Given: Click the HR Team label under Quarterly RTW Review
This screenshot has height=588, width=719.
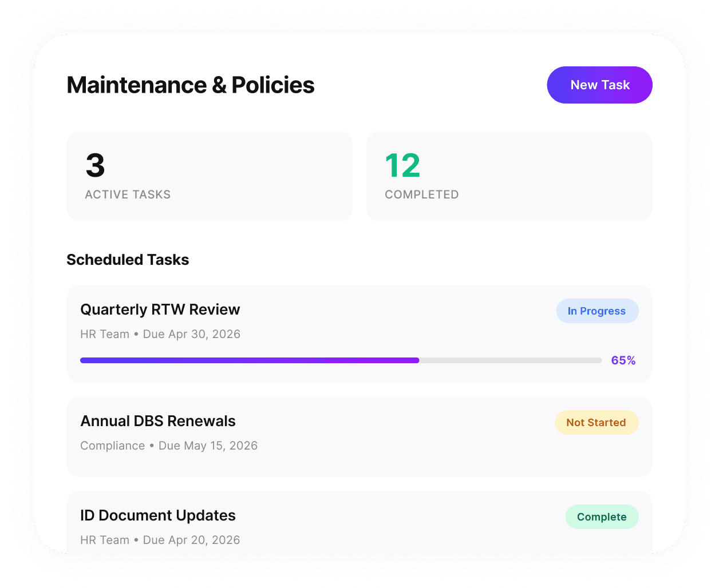Looking at the screenshot, I should (105, 334).
